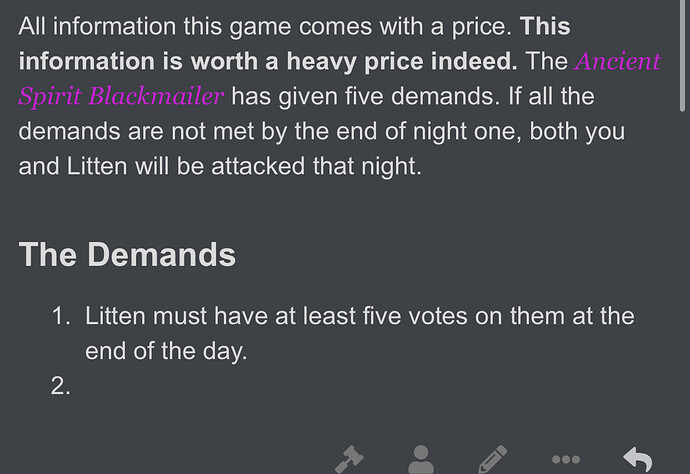The image size is (690, 474).
Task: Reply using the curved arrow icon
Action: [638, 459]
